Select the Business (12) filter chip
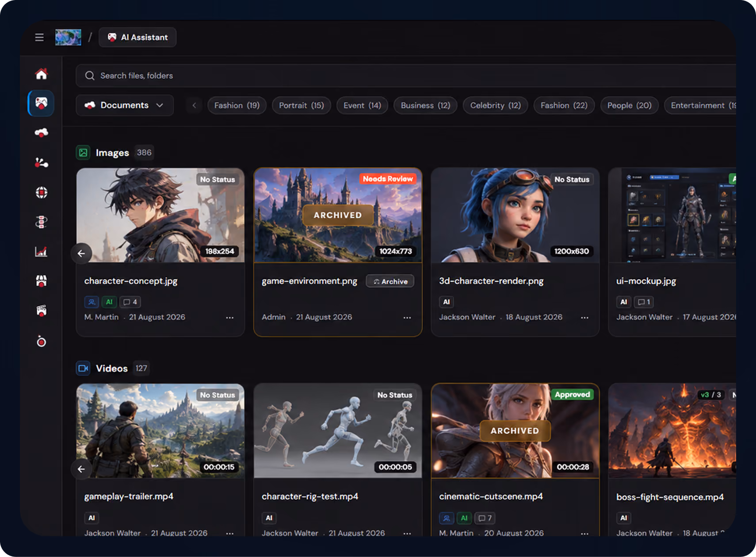The height and width of the screenshot is (557, 756). pyautogui.click(x=425, y=105)
